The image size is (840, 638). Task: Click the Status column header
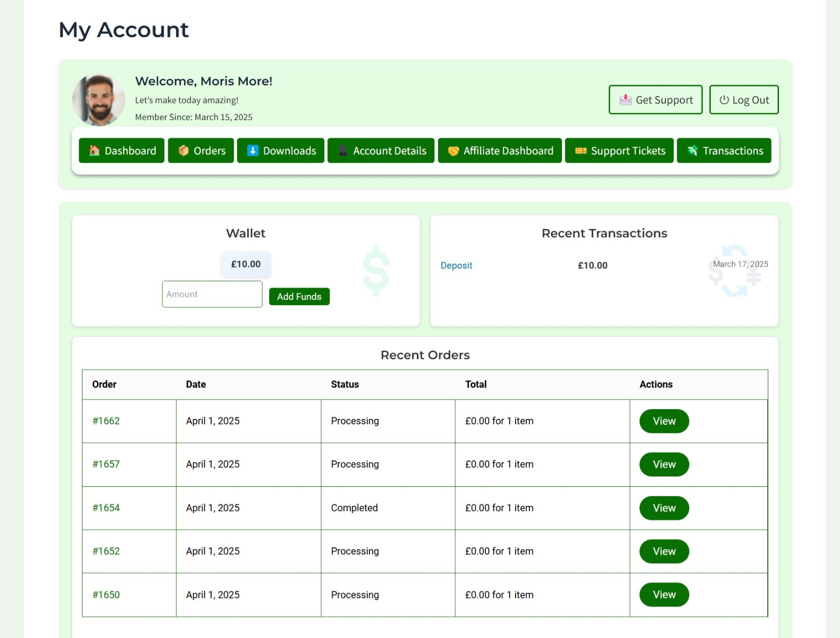tap(345, 384)
